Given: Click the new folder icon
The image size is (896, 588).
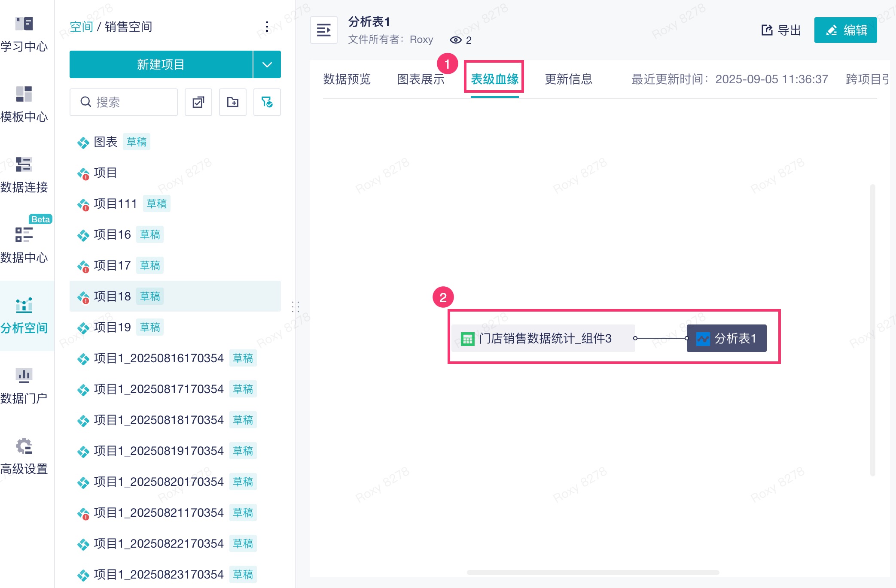Looking at the screenshot, I should click(233, 102).
